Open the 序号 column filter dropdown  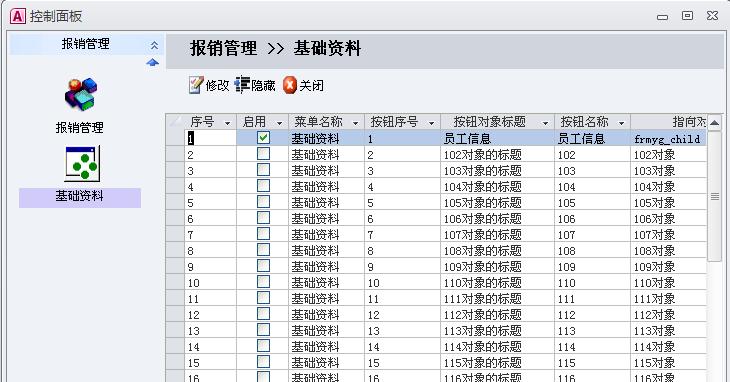click(x=228, y=123)
